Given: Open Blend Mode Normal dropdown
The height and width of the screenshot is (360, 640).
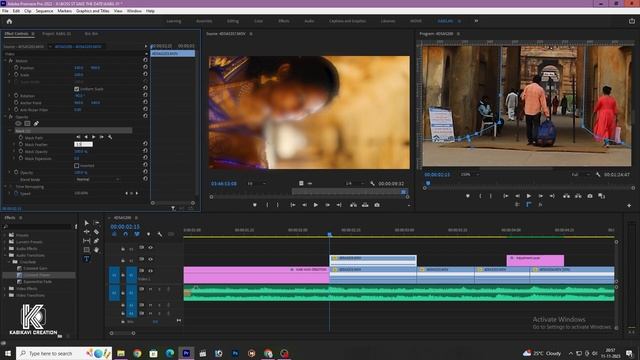Looking at the screenshot, I should pos(98,179).
